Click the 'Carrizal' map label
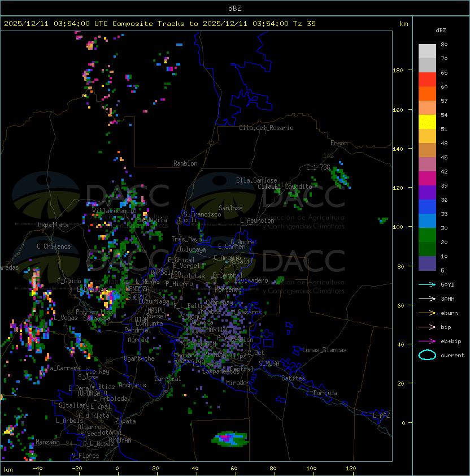Viewport: 470px width, 476px height. coord(168,379)
